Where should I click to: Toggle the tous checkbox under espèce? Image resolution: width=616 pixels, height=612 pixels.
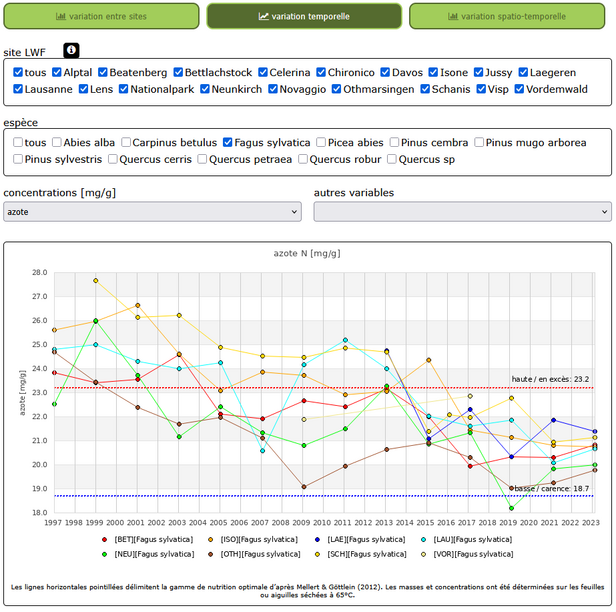pyautogui.click(x=18, y=142)
